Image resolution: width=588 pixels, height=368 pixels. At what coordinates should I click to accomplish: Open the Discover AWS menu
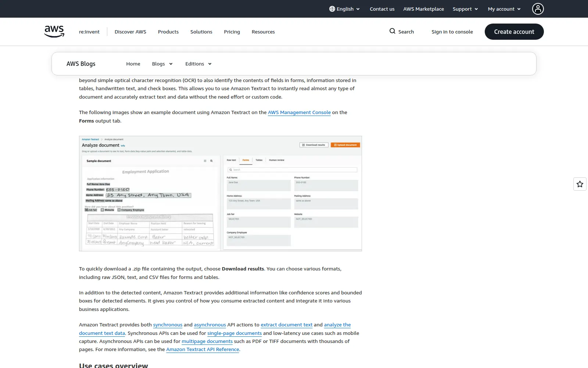coord(130,32)
